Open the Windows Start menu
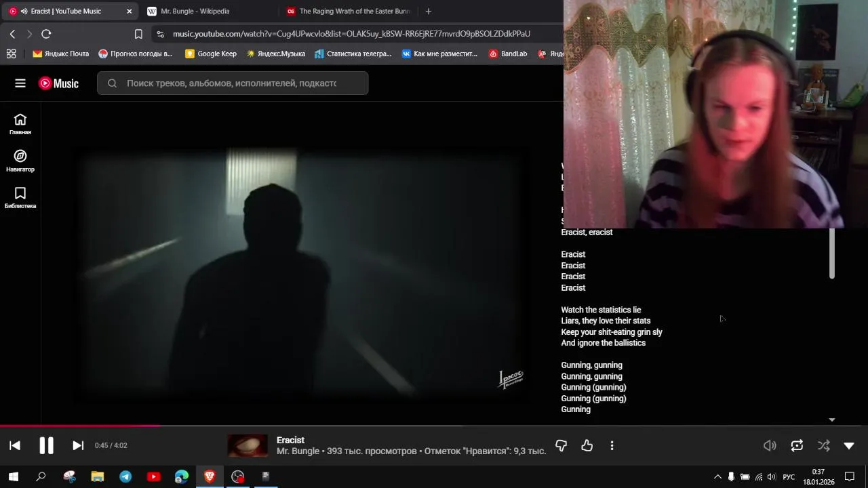The height and width of the screenshot is (488, 868). pyautogui.click(x=13, y=476)
